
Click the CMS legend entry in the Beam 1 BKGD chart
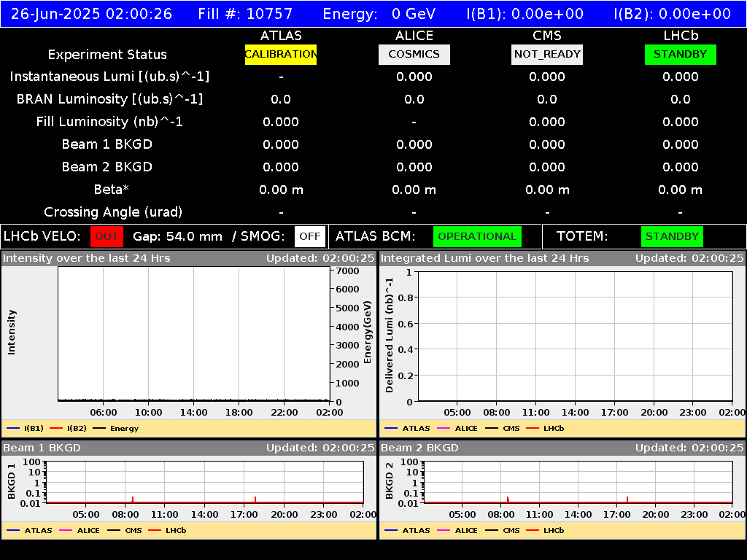click(x=125, y=531)
